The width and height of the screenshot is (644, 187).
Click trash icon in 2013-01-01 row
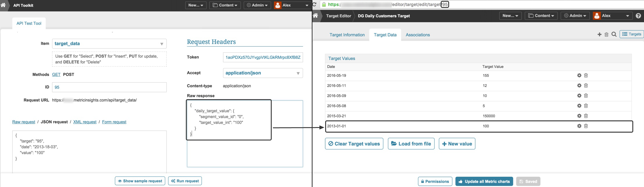(586, 126)
